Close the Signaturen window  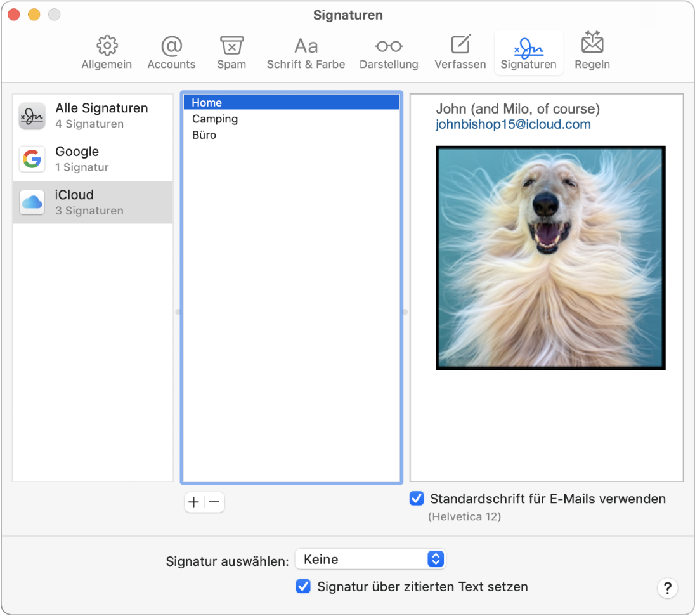click(14, 14)
